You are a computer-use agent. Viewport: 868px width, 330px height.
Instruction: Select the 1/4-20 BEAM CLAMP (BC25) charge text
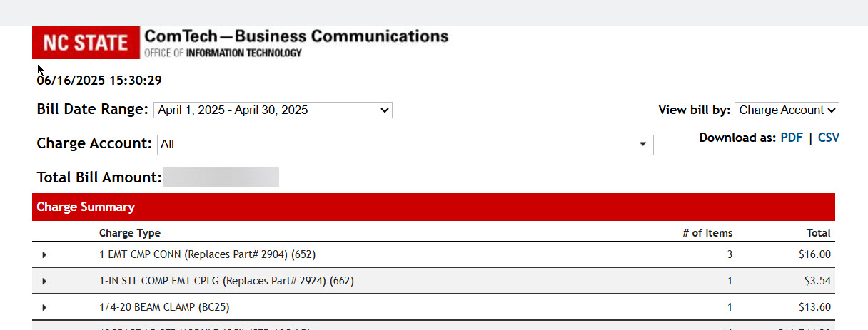pos(165,307)
